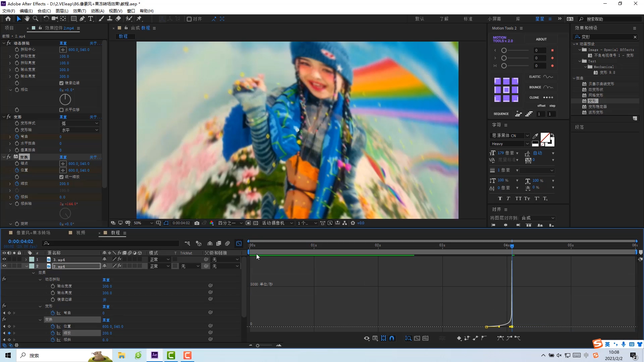Collapse the 2.mp4 layer twirl arrow
Image resolution: width=644 pixels, height=362 pixels.
pyautogui.click(x=26, y=266)
